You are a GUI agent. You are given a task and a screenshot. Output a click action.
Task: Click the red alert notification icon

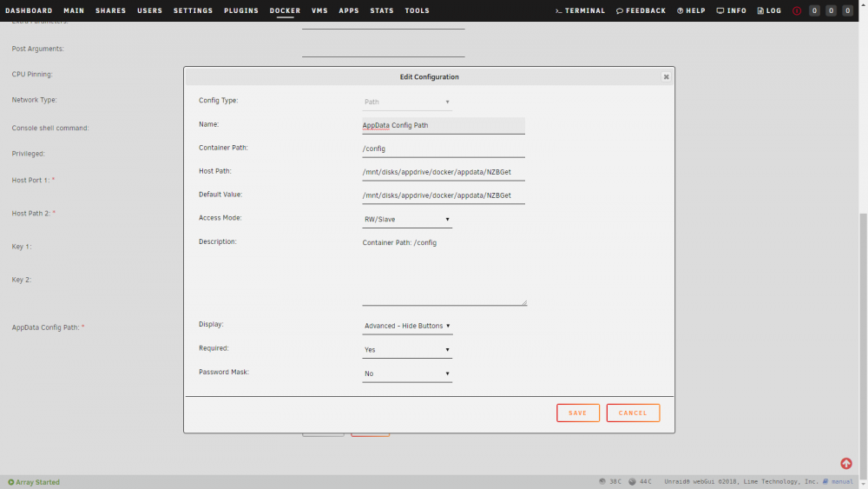pos(797,10)
